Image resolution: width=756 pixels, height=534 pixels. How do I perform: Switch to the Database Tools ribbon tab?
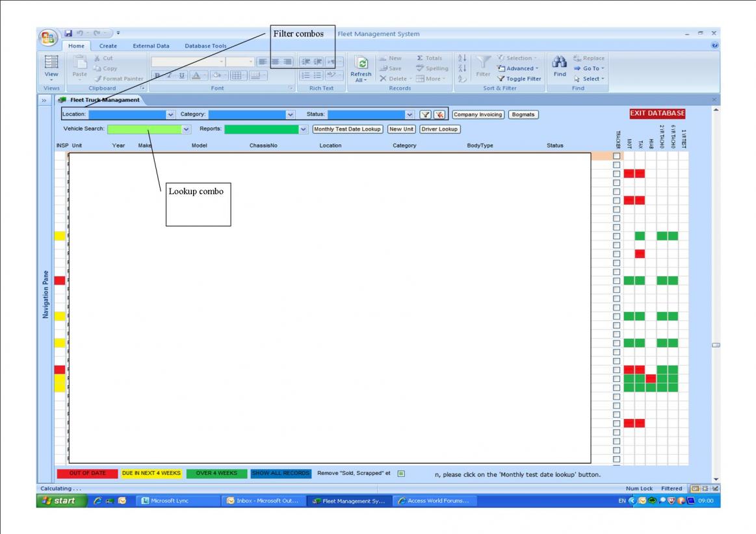pyautogui.click(x=205, y=45)
